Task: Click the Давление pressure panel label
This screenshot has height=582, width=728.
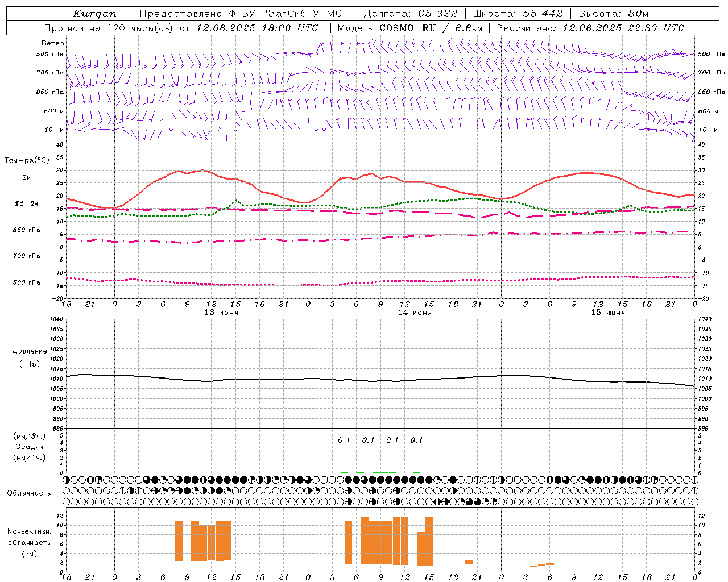Action: 30,351
